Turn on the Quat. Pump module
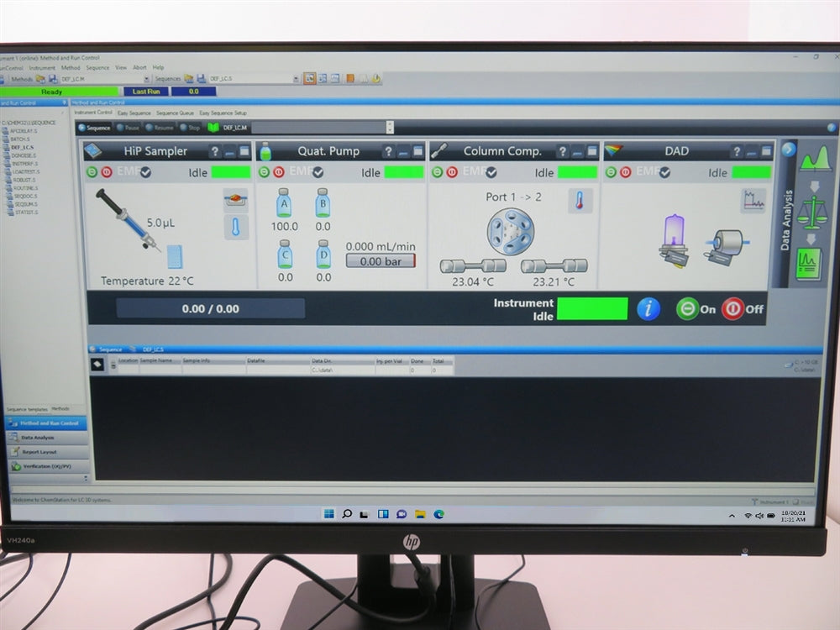This screenshot has height=630, width=840. click(x=264, y=172)
